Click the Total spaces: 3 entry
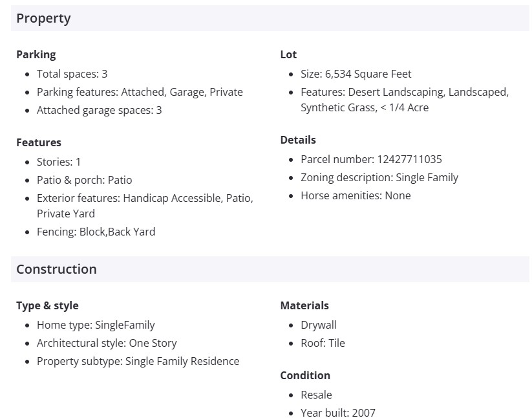532x418 pixels. (72, 74)
